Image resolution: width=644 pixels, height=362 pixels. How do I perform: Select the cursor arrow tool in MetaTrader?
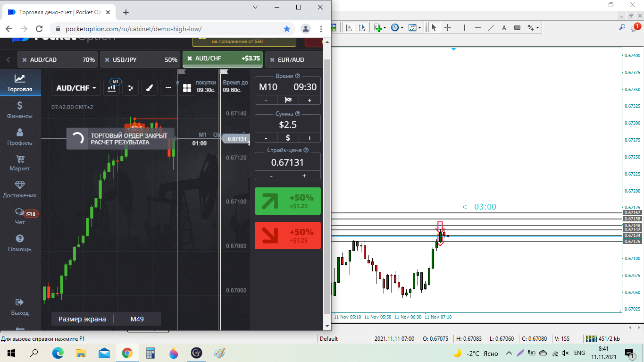[x=434, y=27]
